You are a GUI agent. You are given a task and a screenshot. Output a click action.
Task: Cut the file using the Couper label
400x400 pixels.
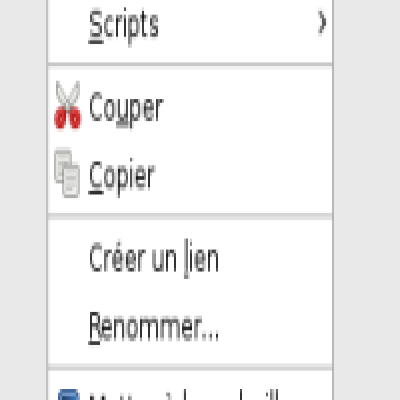pos(126,108)
